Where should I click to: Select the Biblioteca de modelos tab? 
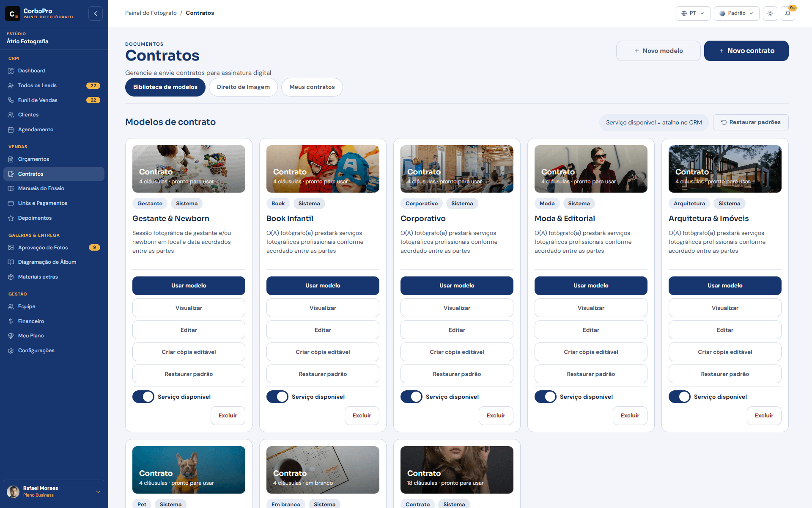click(165, 87)
